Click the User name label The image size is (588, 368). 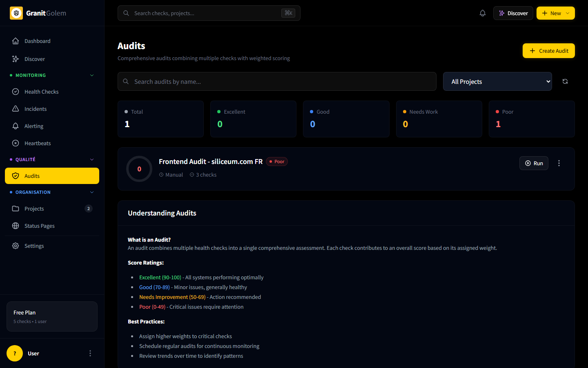pos(33,353)
